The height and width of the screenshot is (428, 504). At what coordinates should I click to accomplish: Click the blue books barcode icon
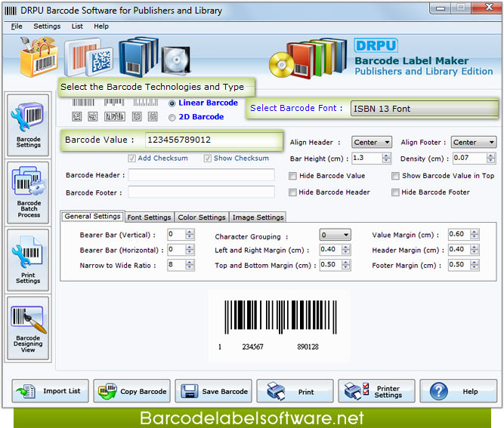[138, 57]
